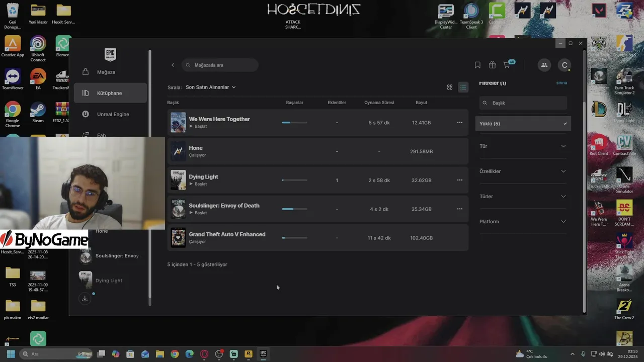The width and height of the screenshot is (644, 362).
Task: Open TeamSpeak 3 Client desktop shortcut
Action: point(471,17)
